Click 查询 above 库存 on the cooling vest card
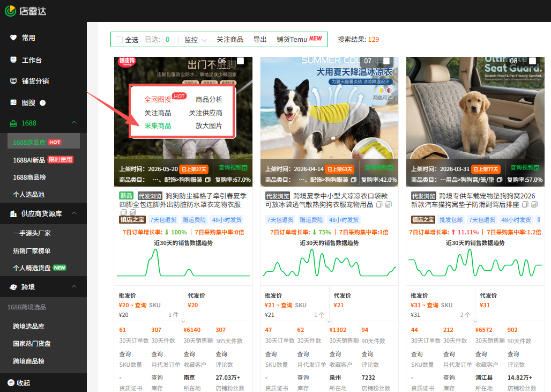551x392 pixels. [x=303, y=378]
